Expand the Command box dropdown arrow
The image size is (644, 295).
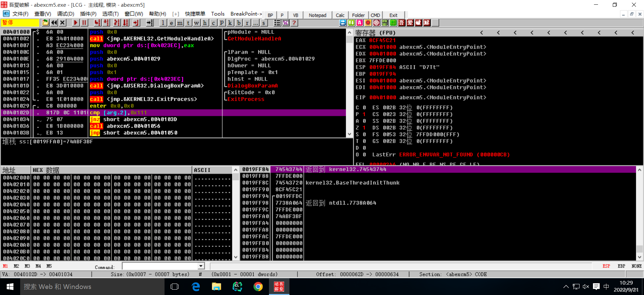tap(201, 266)
